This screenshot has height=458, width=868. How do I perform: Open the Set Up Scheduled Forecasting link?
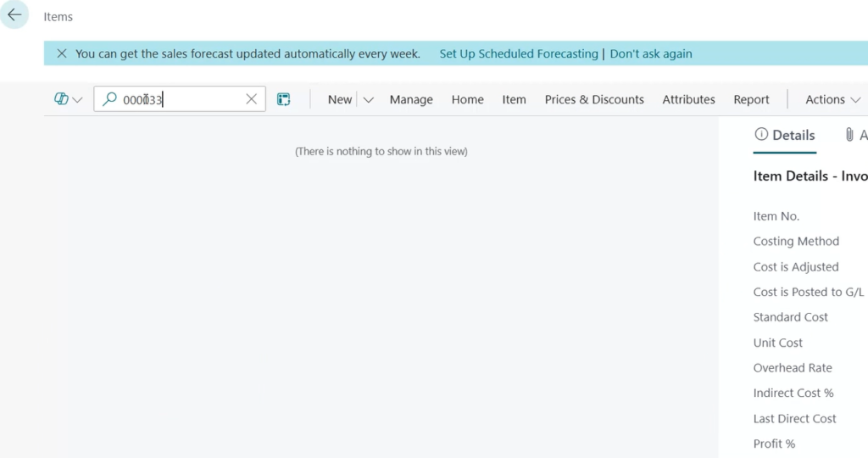518,53
